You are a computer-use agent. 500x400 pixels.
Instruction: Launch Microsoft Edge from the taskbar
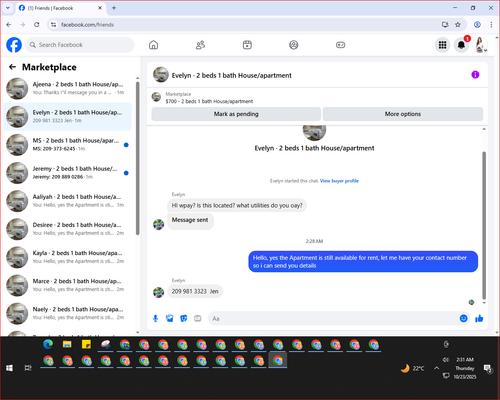48,344
